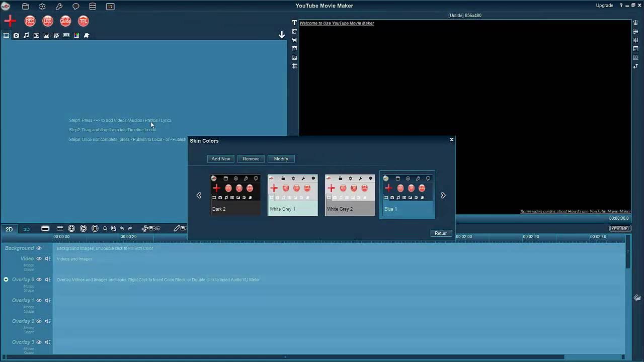Click Return in Skin Colors dialog
644x362 pixels.
441,233
